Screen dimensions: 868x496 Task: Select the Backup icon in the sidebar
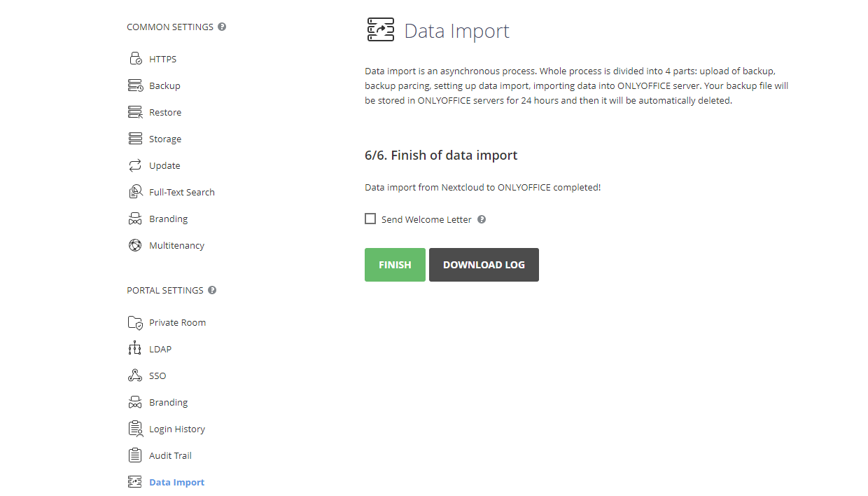(x=135, y=85)
